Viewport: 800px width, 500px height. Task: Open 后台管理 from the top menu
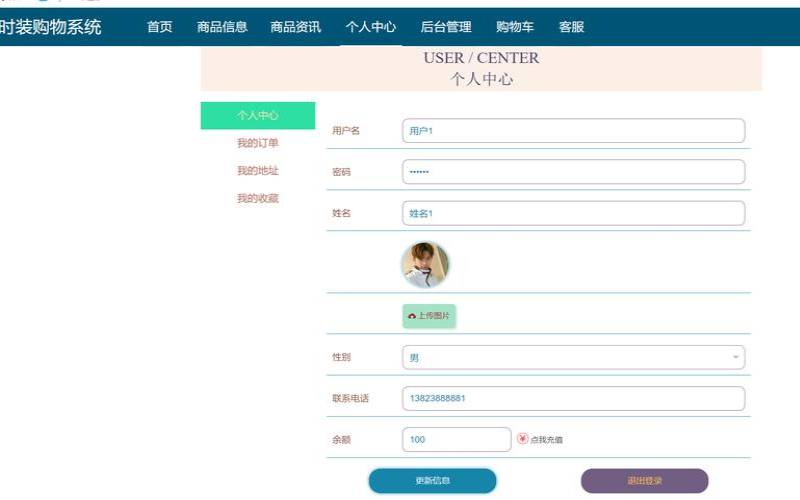tap(446, 27)
